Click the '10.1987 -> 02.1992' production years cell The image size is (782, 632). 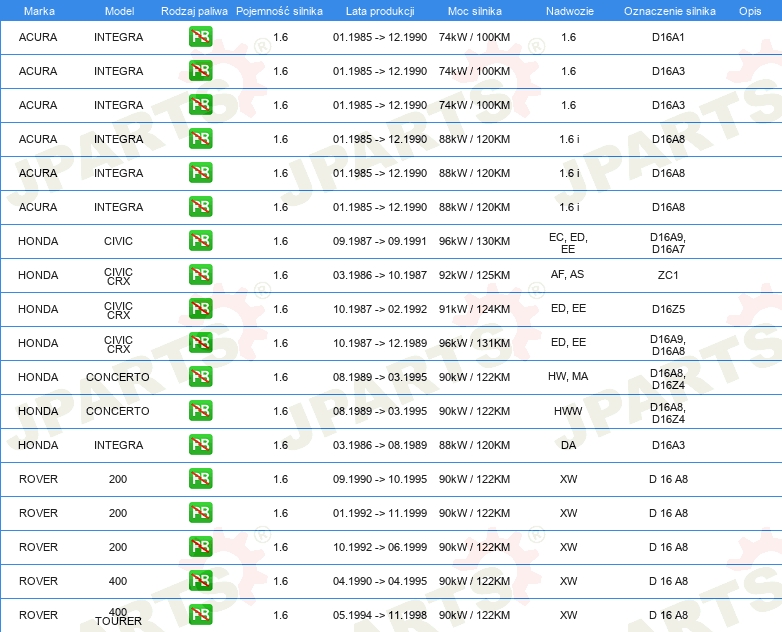pyautogui.click(x=380, y=309)
